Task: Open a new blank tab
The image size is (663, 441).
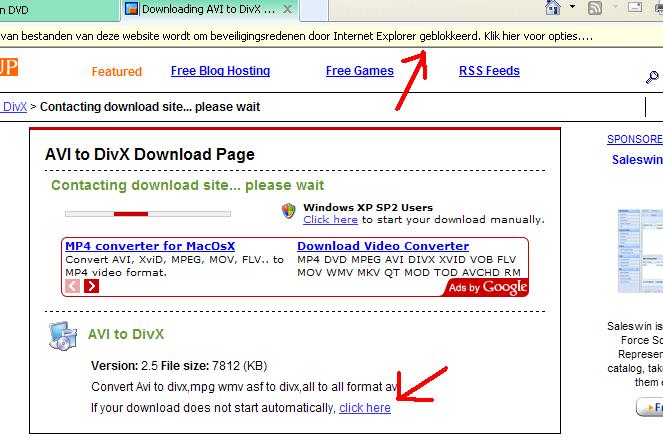Action: click(314, 10)
